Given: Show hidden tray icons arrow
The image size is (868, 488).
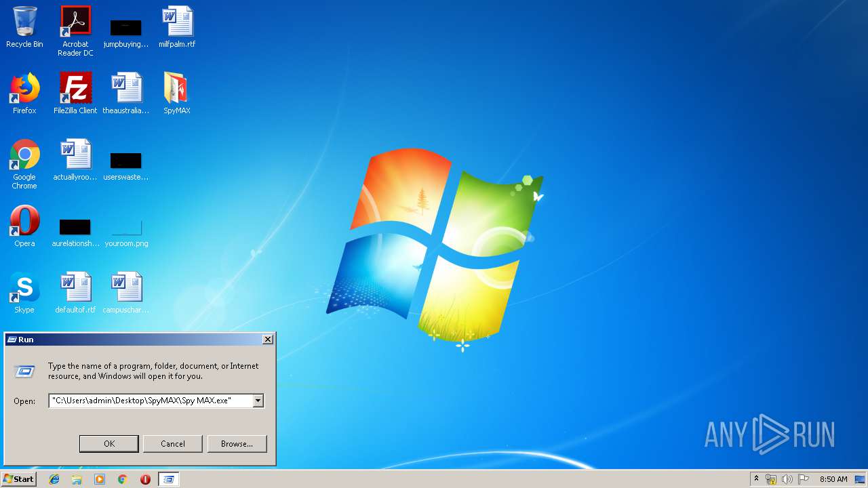Looking at the screenshot, I should [x=756, y=479].
